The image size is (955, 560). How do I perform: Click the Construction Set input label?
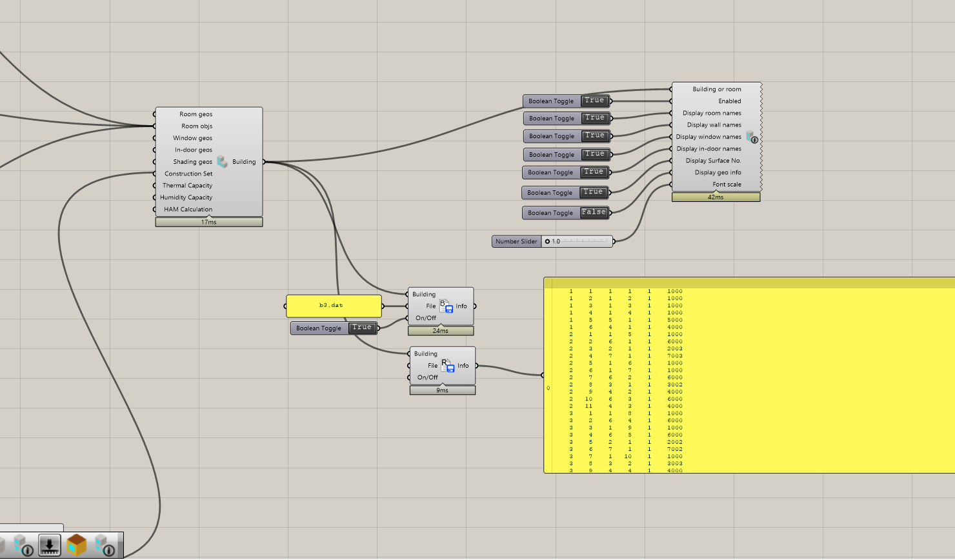[x=188, y=174]
